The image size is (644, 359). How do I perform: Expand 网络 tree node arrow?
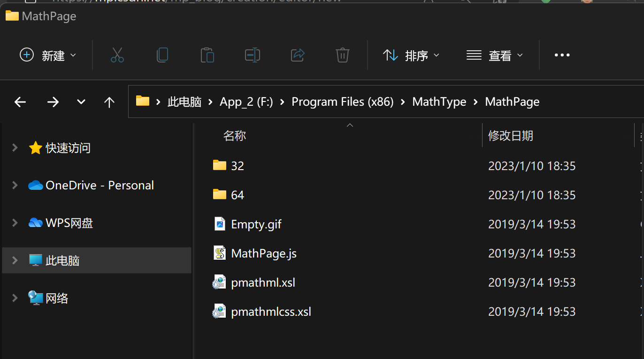click(15, 298)
